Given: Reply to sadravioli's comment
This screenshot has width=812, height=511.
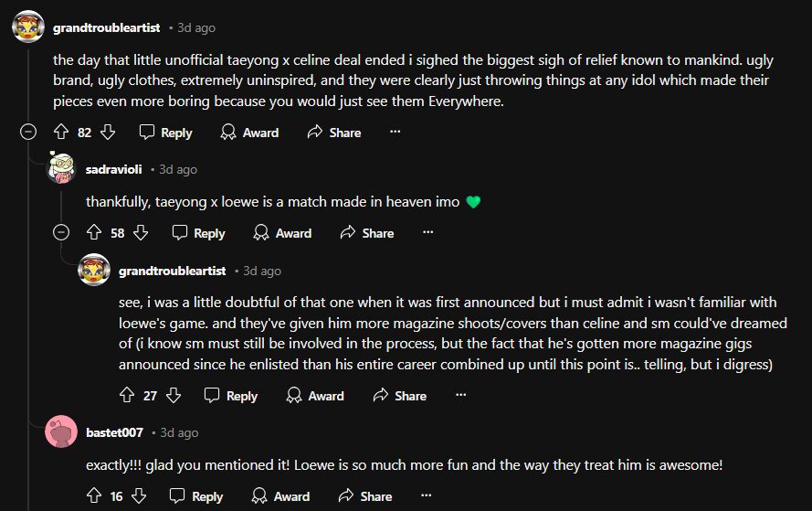Looking at the screenshot, I should (198, 233).
